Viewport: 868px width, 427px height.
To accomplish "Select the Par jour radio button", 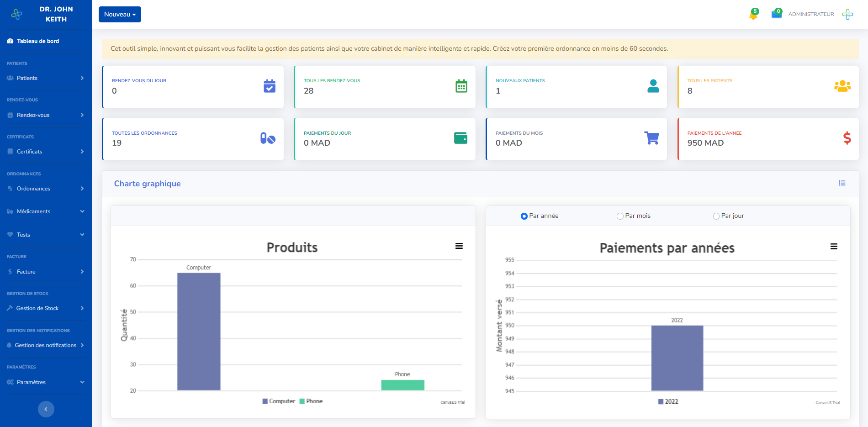I will click(716, 216).
